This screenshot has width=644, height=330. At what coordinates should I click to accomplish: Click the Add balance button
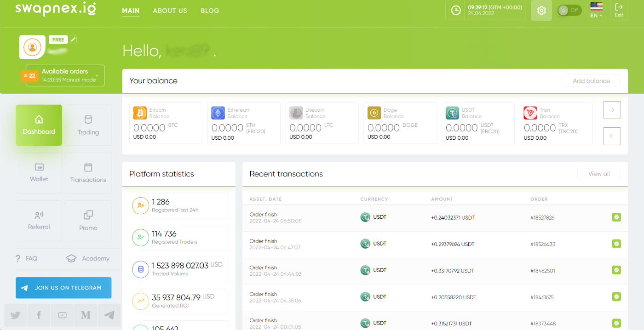tap(591, 81)
